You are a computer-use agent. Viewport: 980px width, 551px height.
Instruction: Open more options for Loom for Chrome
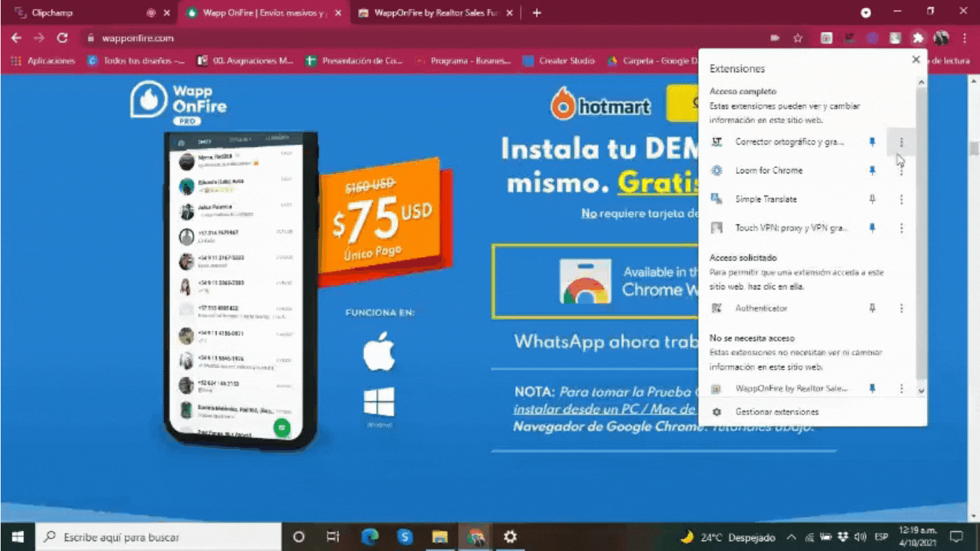[901, 171]
